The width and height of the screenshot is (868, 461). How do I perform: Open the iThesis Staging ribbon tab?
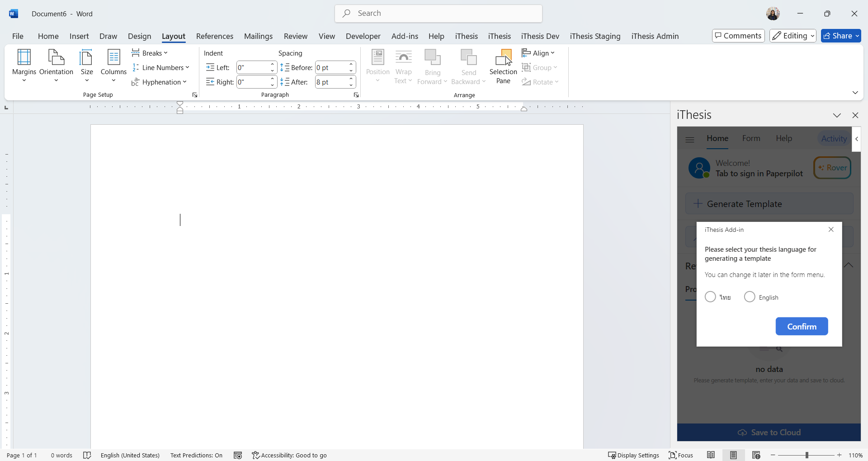[x=595, y=36]
